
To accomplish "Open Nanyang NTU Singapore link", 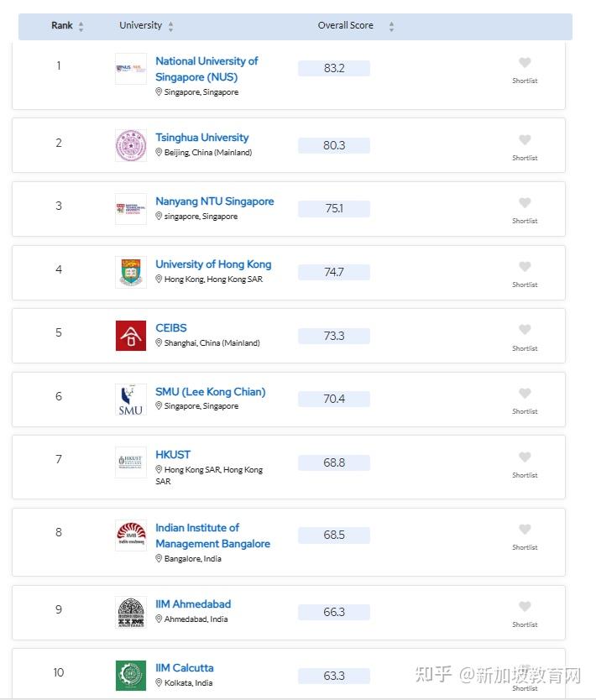I will [x=214, y=201].
